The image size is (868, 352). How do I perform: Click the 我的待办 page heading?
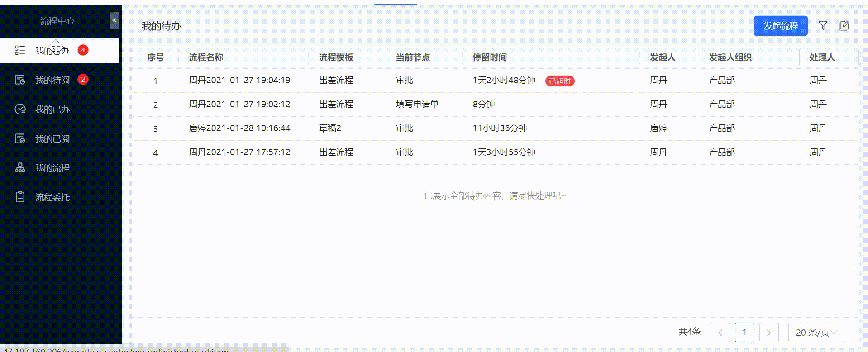tap(161, 26)
